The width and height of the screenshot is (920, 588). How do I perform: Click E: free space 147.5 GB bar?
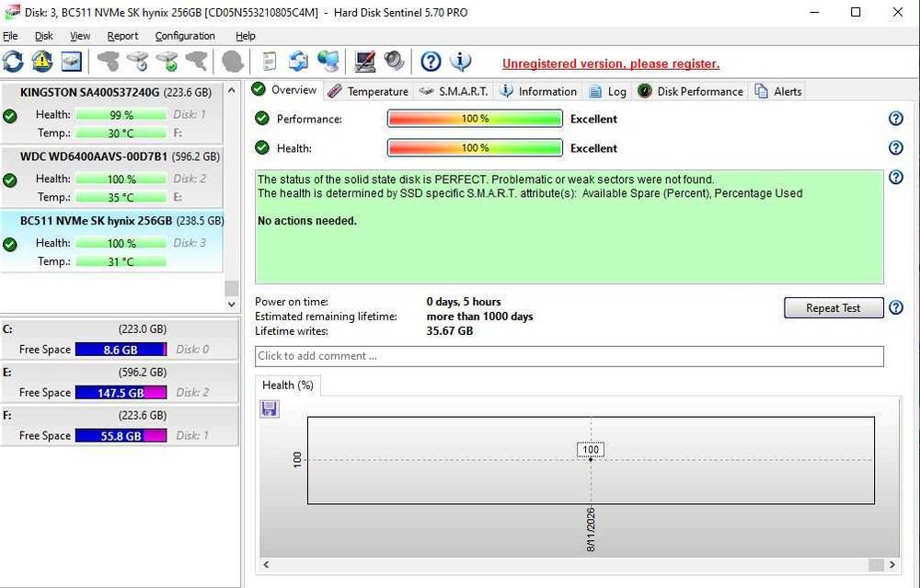[x=121, y=392]
